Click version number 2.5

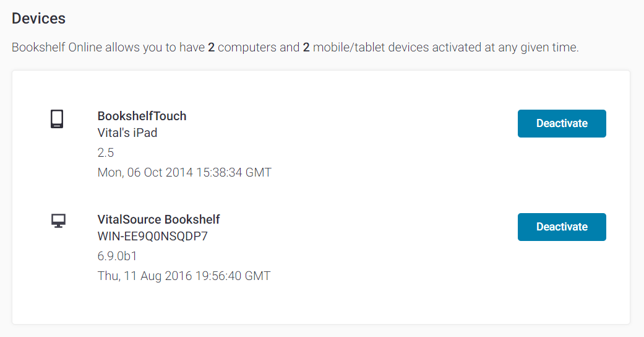[x=106, y=152]
